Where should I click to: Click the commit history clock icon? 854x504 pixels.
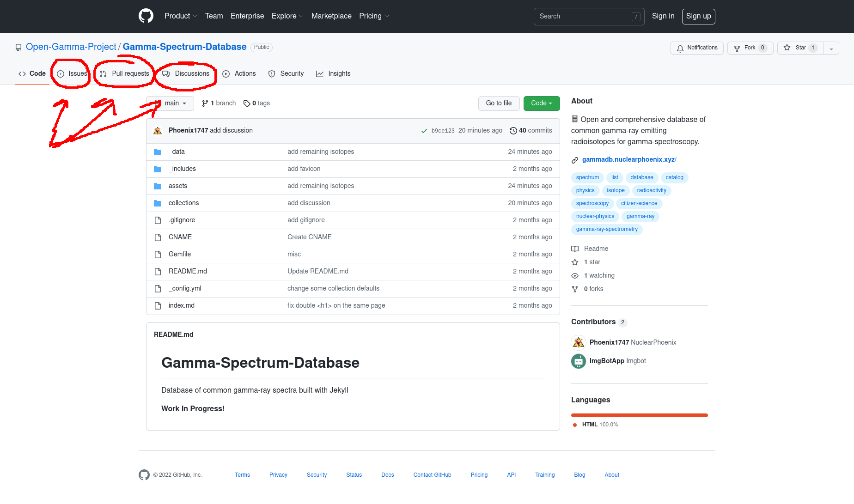point(513,131)
